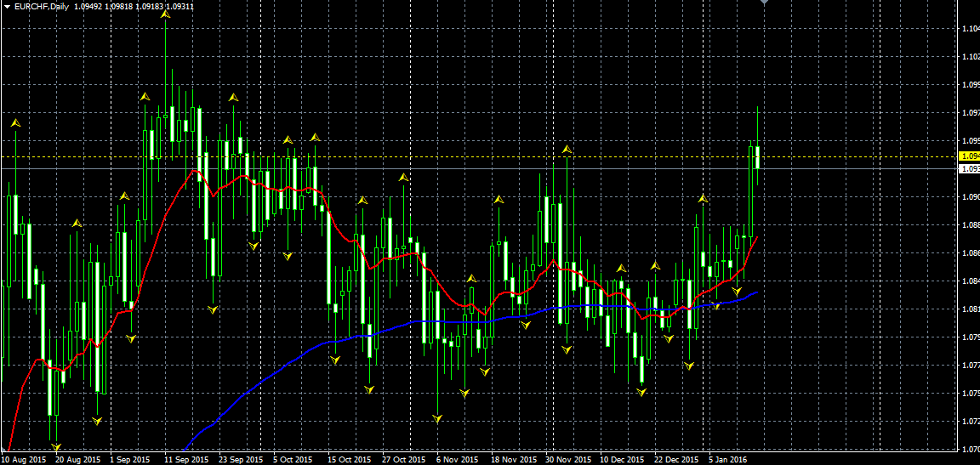Screen dimensions: 980x465
Task: Click the up fractal above the 30 Nov spike
Action: point(567,149)
